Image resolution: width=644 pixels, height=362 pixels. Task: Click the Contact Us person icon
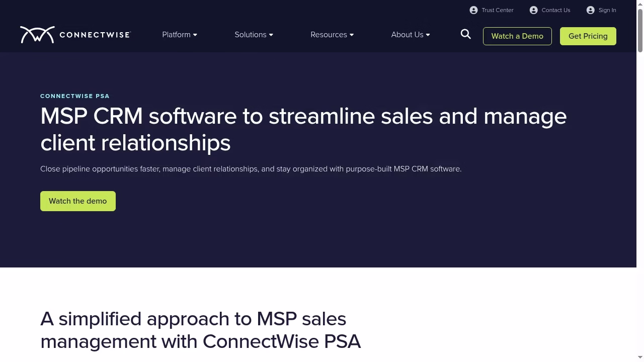(534, 10)
